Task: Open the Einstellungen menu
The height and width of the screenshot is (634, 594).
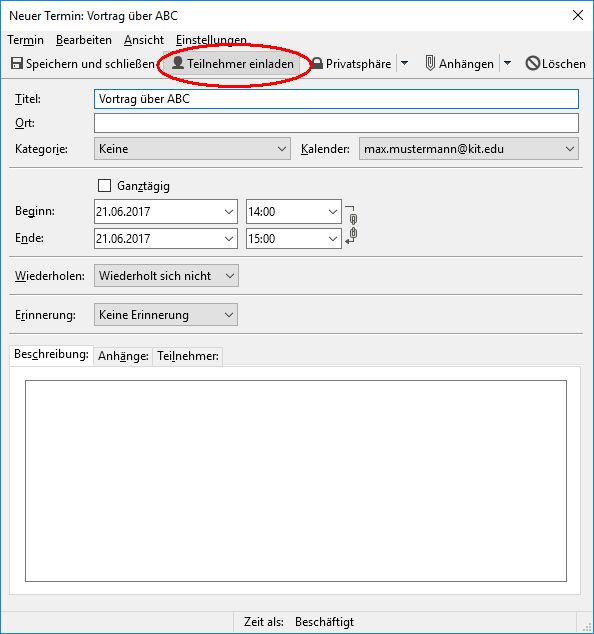Action: coord(211,40)
